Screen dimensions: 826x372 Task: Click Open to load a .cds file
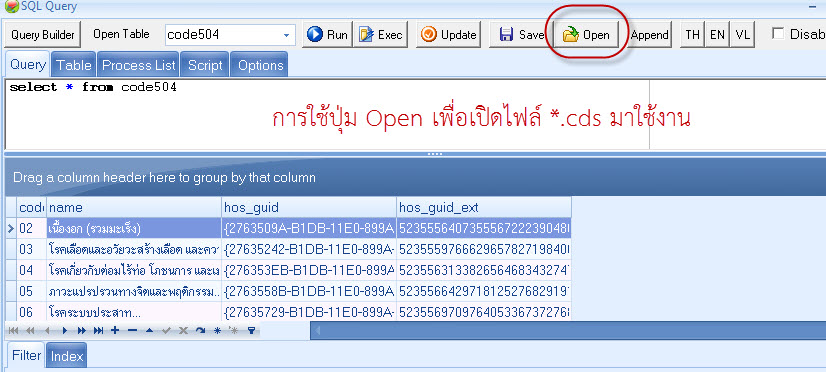586,35
